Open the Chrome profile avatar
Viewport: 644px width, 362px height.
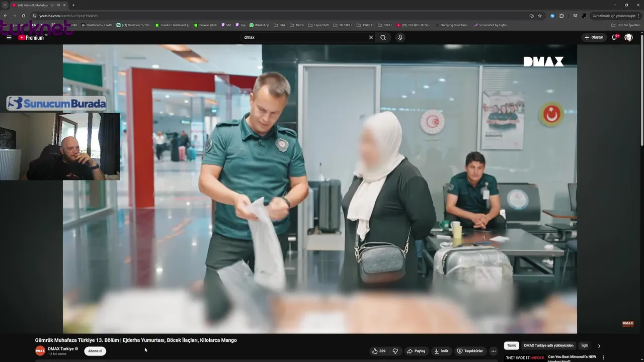pyautogui.click(x=584, y=16)
